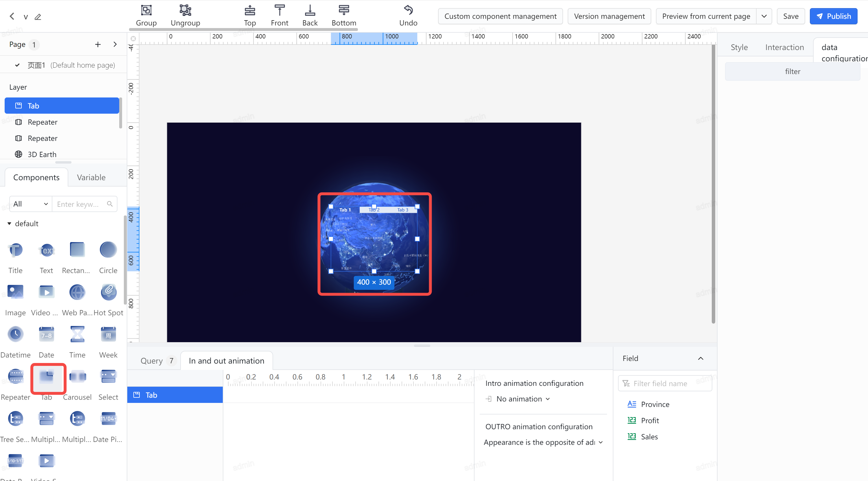The image size is (868, 481).
Task: Click the filter button
Action: pos(792,71)
